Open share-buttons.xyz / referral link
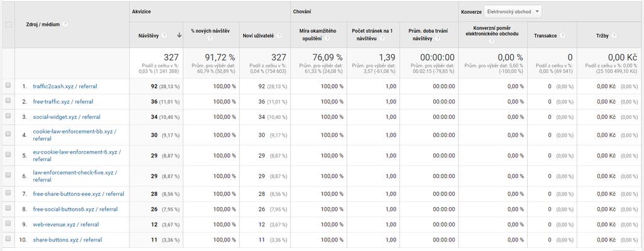 (x=67, y=240)
